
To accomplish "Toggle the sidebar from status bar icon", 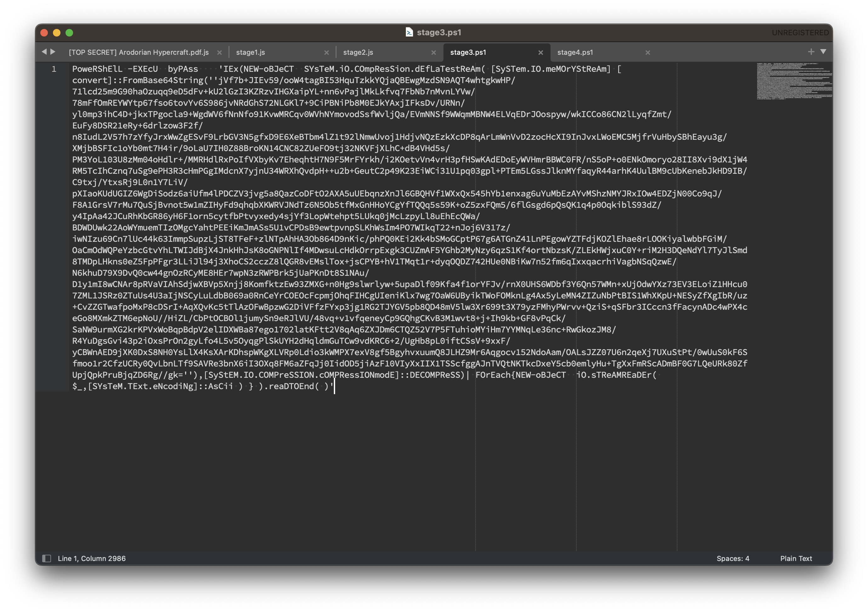I will pyautogui.click(x=47, y=558).
